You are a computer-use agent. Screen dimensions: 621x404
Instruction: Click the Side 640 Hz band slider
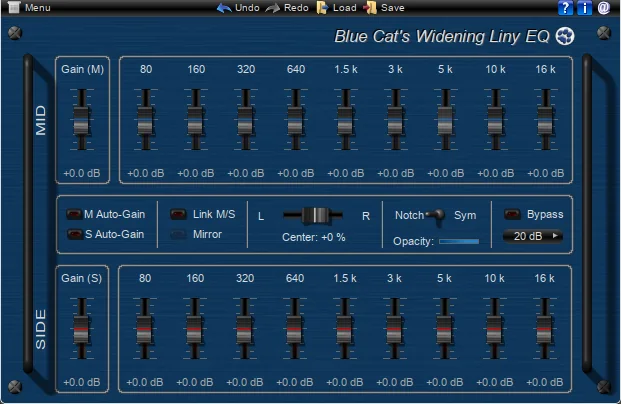click(294, 329)
